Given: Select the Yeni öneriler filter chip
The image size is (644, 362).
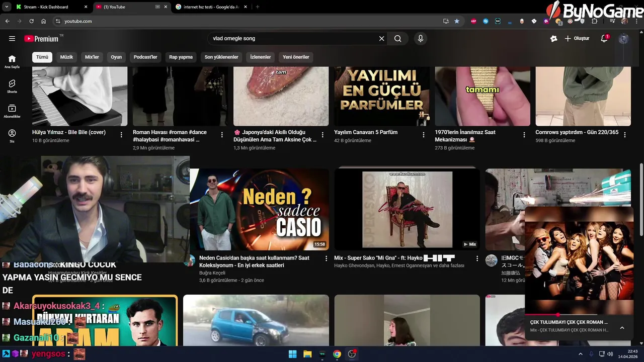Looking at the screenshot, I should click(x=296, y=57).
